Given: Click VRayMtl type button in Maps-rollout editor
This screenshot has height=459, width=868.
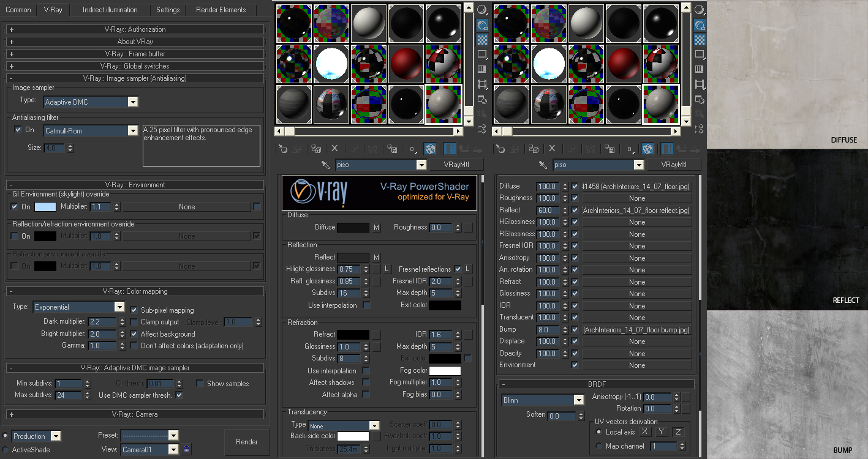Looking at the screenshot, I should point(674,165).
